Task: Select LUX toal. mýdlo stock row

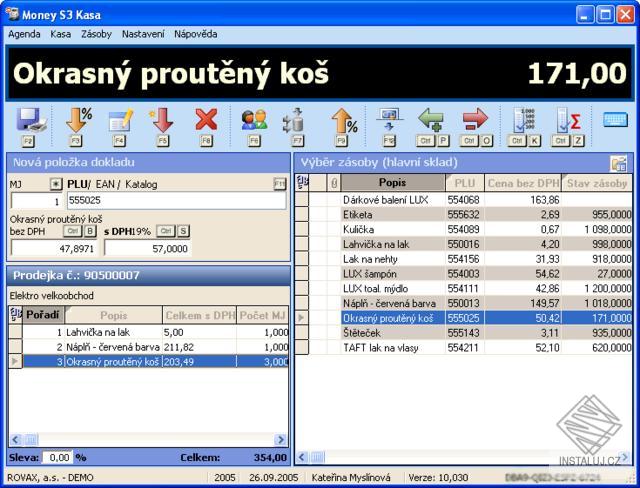Action: point(464,288)
